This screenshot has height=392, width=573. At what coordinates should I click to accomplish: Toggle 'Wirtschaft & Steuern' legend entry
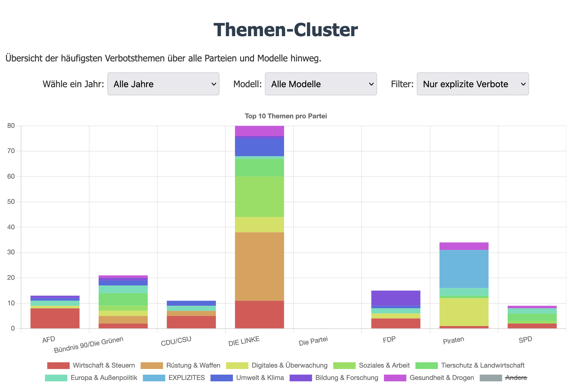point(104,365)
